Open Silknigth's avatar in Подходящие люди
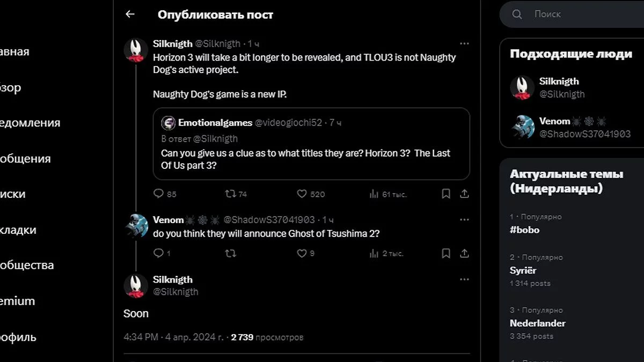The height and width of the screenshot is (362, 644). pyautogui.click(x=522, y=87)
